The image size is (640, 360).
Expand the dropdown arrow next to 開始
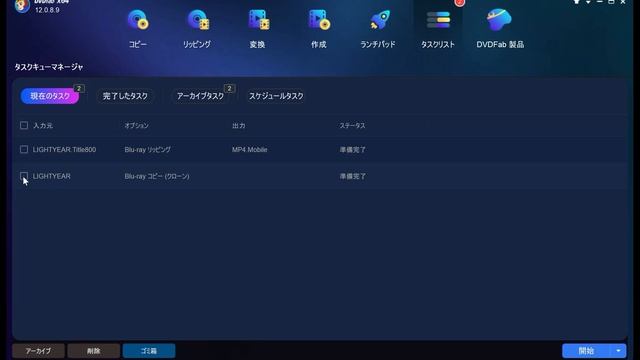pos(618,351)
